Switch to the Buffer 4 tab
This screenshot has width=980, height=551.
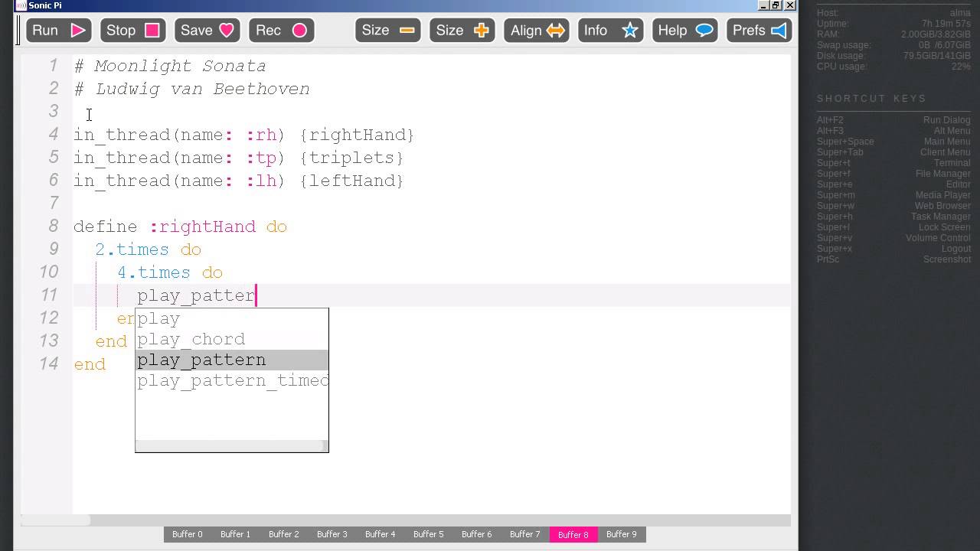[381, 534]
